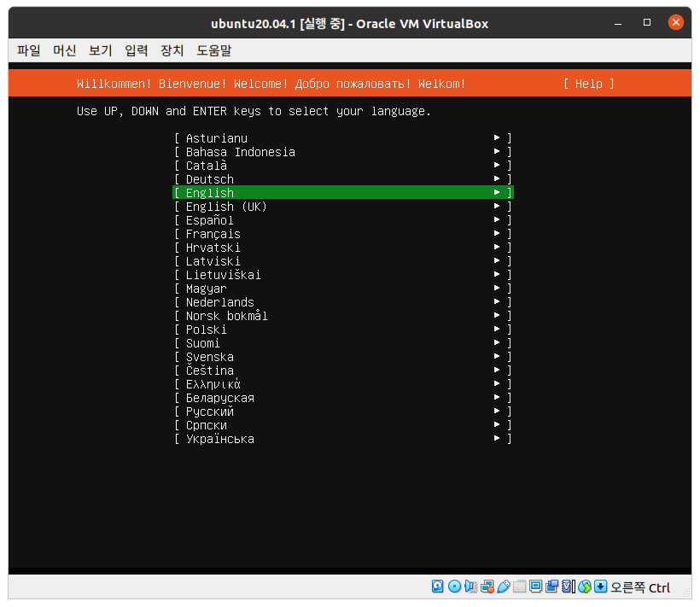Click the hard disk activity icon in status bar
Viewport: 700px width, 607px height.
click(437, 587)
